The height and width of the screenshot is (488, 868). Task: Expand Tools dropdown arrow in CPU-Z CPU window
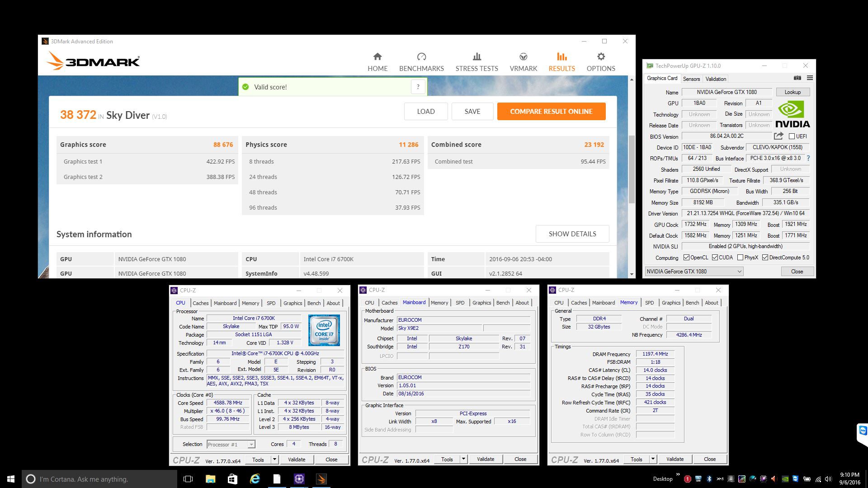pyautogui.click(x=274, y=460)
